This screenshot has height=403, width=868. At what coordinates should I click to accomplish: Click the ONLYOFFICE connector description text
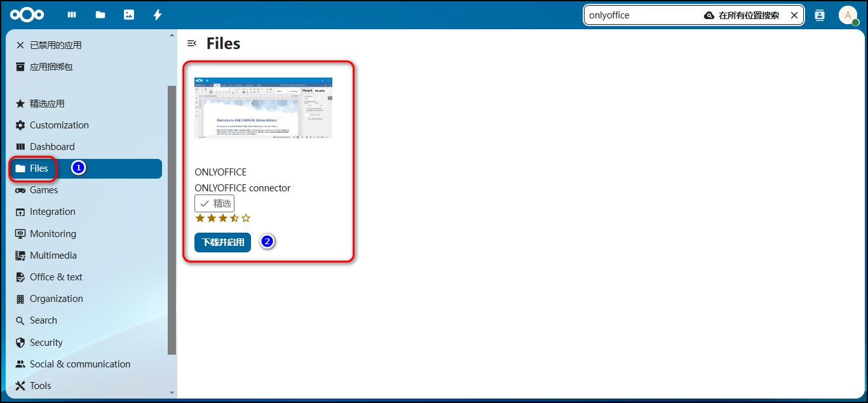[x=243, y=188]
